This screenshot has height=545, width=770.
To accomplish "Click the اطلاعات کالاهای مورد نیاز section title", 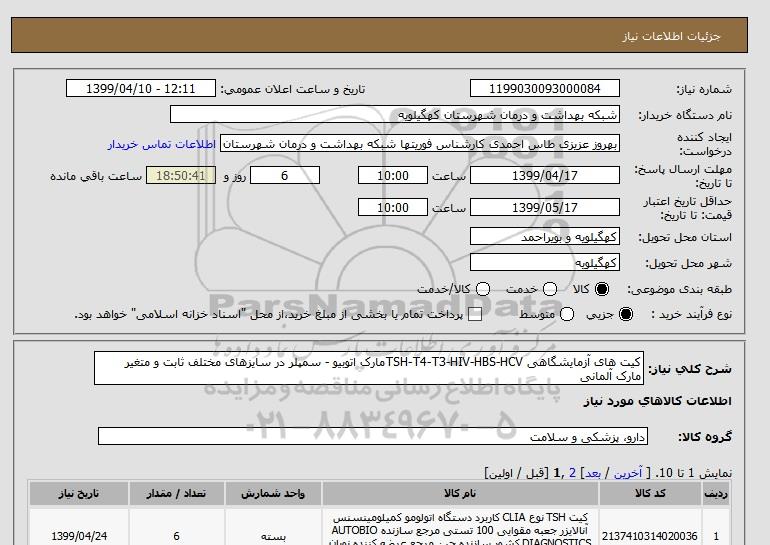I will click(x=658, y=401).
